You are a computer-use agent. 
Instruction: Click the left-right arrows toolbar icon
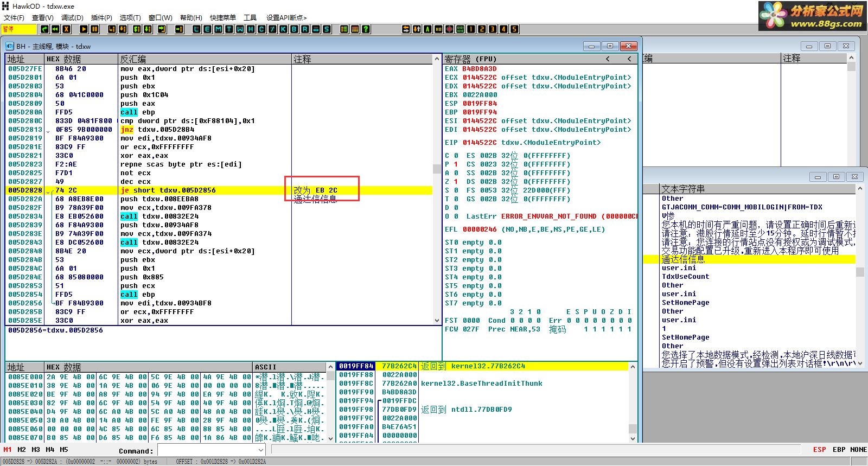[x=406, y=29]
